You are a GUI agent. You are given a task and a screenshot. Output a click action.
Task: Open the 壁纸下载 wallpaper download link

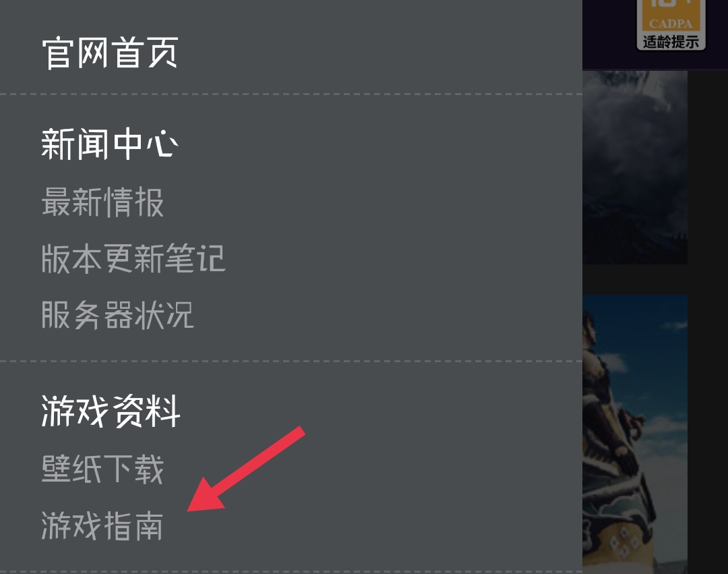pyautogui.click(x=102, y=469)
